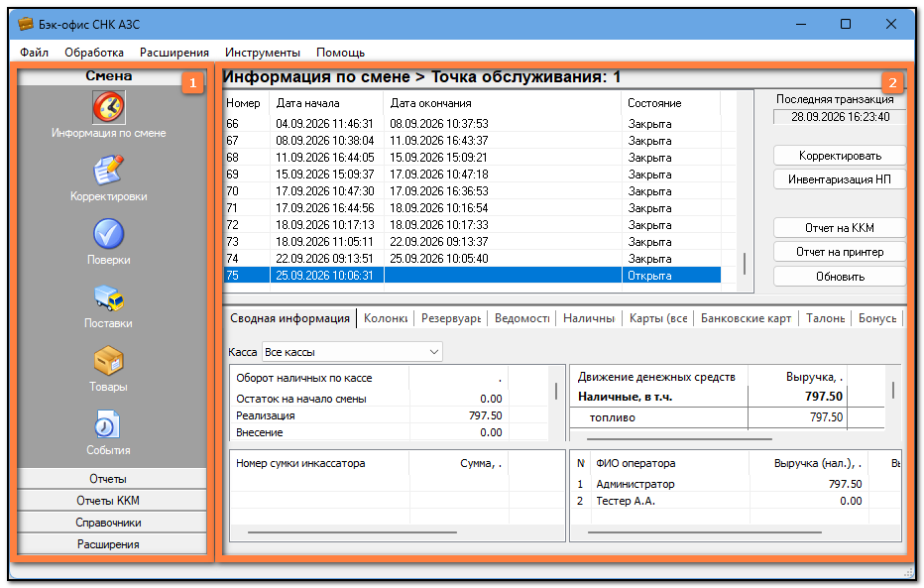Viewport: 924px width, 588px height.
Task: Switch to the Банковские карты tab
Action: click(x=746, y=318)
